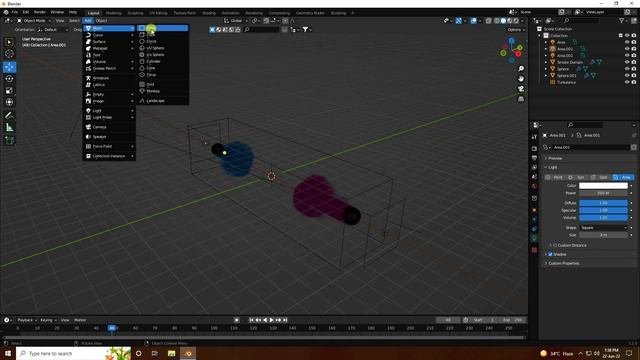Toggle camera view icon in viewport
This screenshot has height=360, width=640.
[521, 89]
